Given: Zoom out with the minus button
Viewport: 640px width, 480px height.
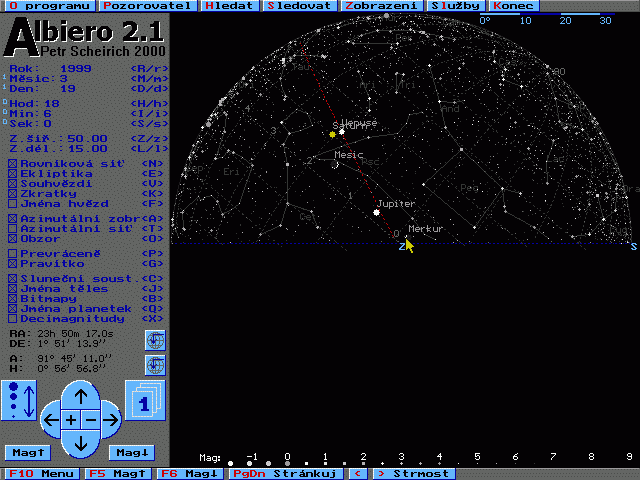Looking at the screenshot, I should click(90, 419).
